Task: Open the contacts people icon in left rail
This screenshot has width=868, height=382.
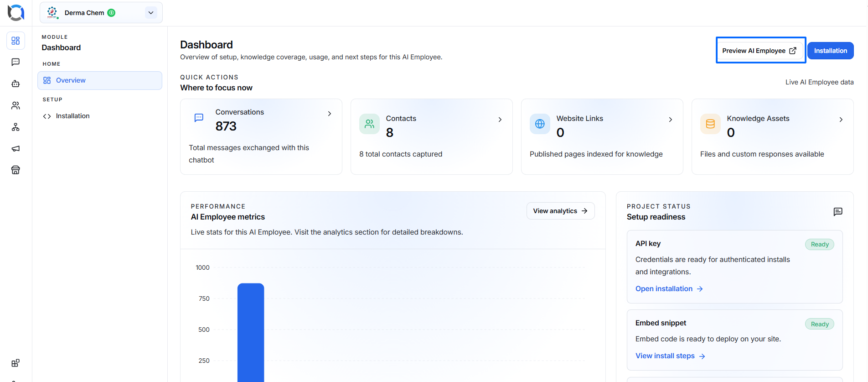Action: 15,105
